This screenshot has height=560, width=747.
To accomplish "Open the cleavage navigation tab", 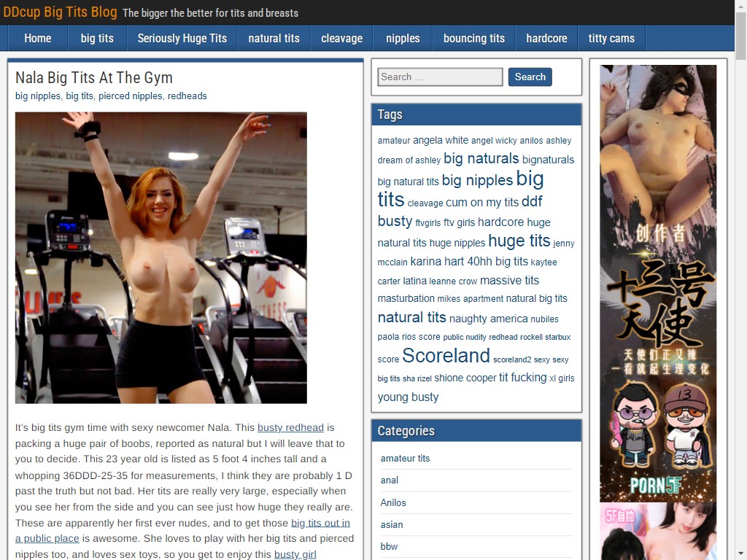I will [341, 39].
